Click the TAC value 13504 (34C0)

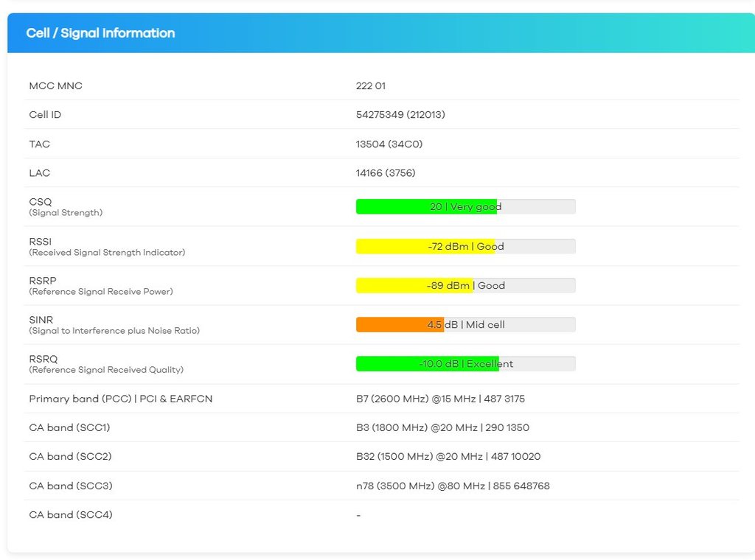pyautogui.click(x=389, y=144)
